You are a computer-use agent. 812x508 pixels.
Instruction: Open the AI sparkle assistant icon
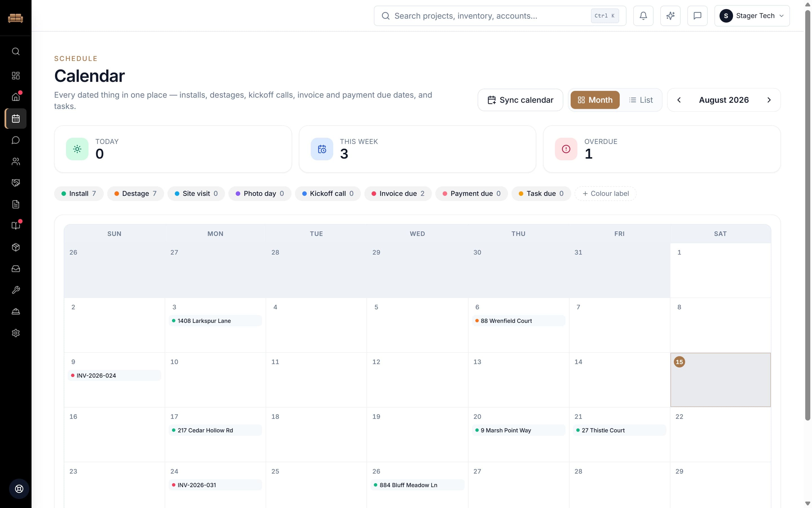pyautogui.click(x=670, y=16)
